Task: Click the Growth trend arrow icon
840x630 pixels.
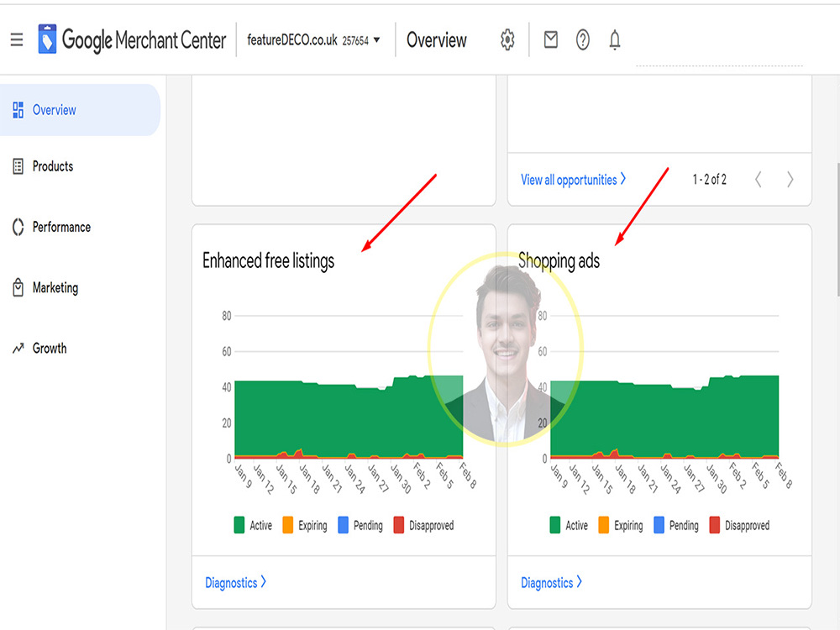Action: coord(18,349)
